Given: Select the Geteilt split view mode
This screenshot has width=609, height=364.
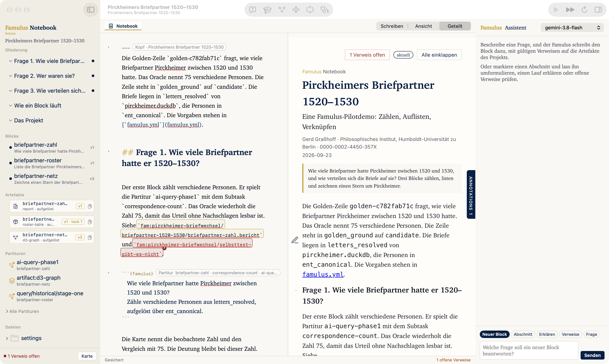Looking at the screenshot, I should 455,26.
